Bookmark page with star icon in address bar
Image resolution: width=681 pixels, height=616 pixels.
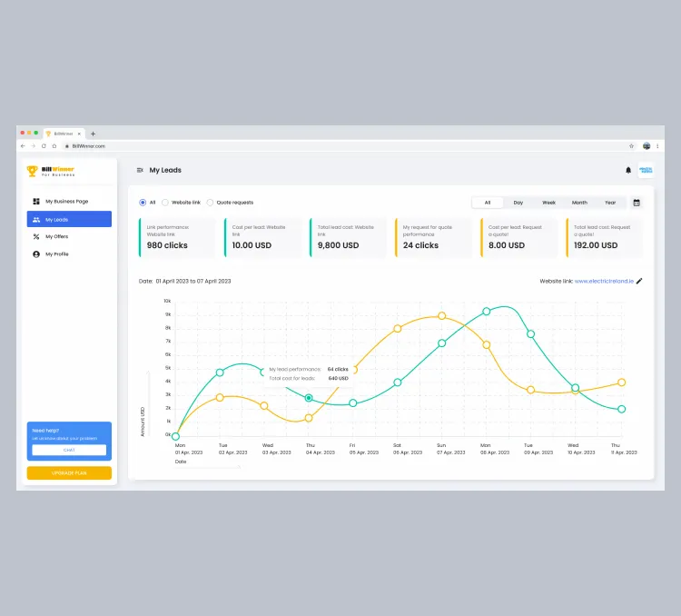(x=631, y=146)
